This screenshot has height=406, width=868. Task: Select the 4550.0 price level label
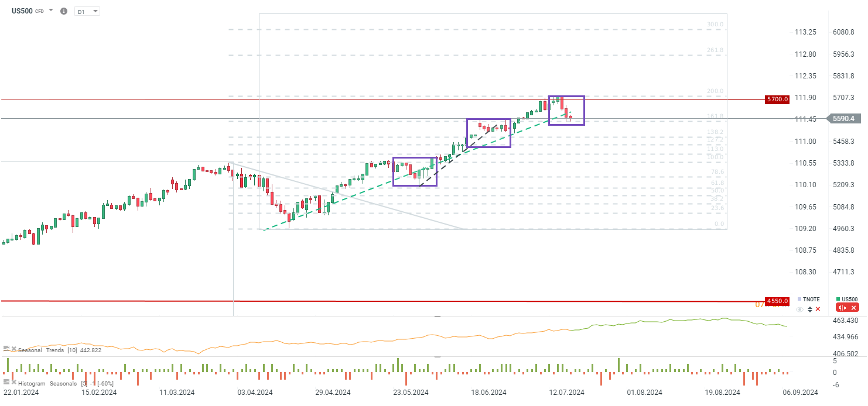(777, 301)
